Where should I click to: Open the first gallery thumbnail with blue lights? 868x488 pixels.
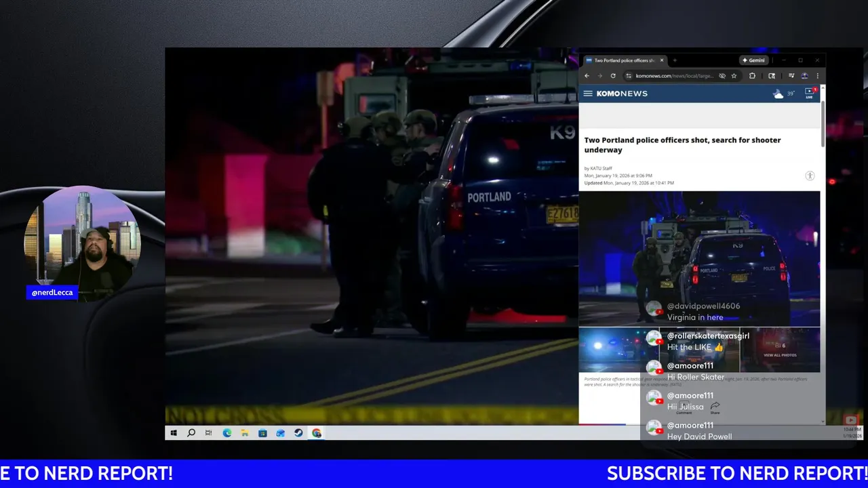pos(618,350)
